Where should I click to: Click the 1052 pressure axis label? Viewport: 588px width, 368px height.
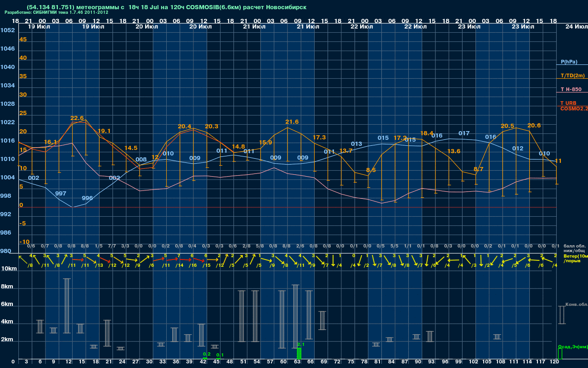pos(7,30)
